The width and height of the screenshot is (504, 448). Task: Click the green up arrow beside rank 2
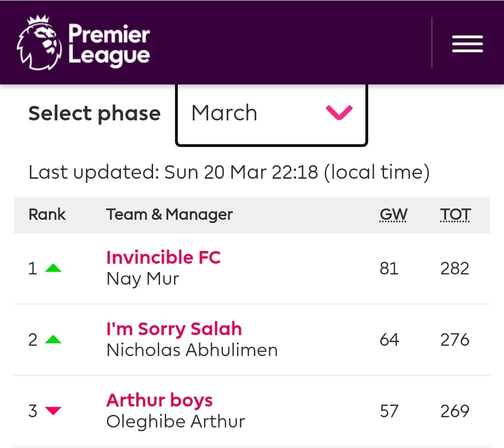pos(53,339)
